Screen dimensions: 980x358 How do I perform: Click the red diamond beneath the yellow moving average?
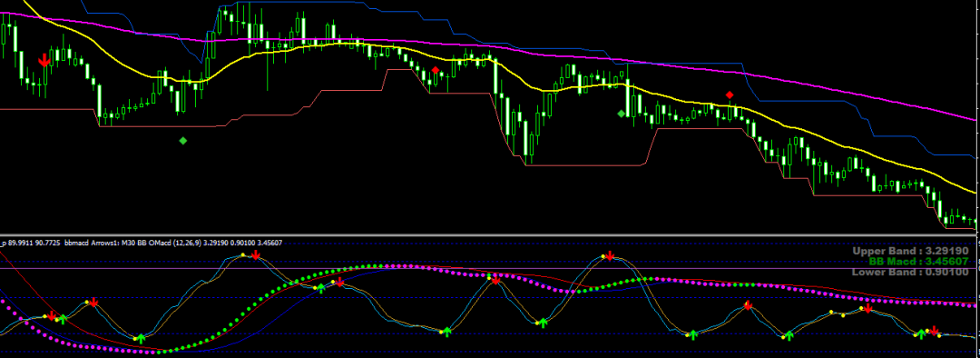pyautogui.click(x=436, y=70)
